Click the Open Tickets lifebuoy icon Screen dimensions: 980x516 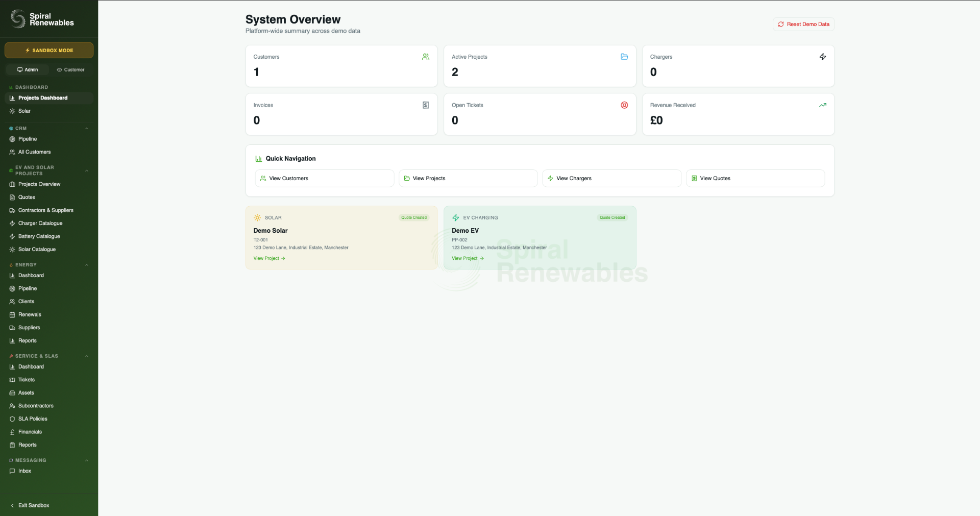(624, 105)
